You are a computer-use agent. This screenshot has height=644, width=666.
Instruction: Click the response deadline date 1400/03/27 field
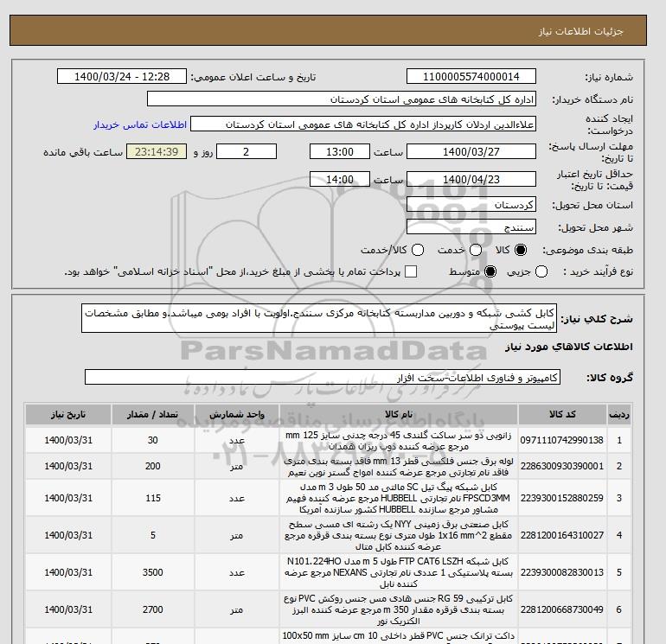click(471, 152)
